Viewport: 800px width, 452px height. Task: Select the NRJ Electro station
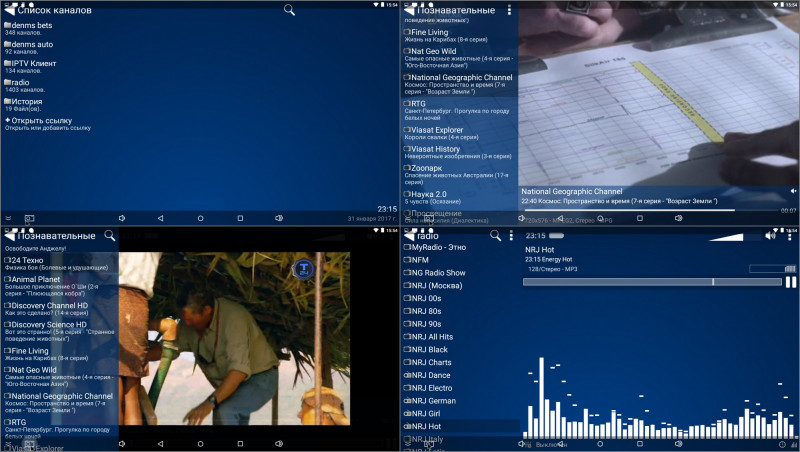[x=461, y=388]
